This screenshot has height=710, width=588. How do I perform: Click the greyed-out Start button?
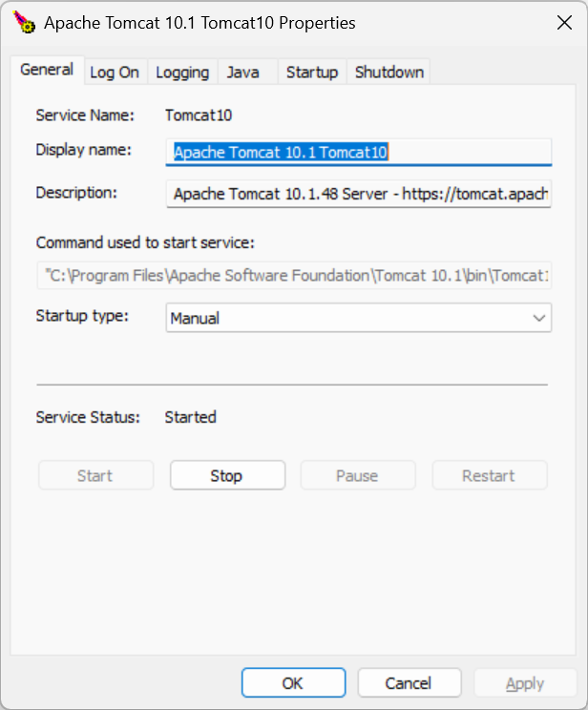[95, 475]
